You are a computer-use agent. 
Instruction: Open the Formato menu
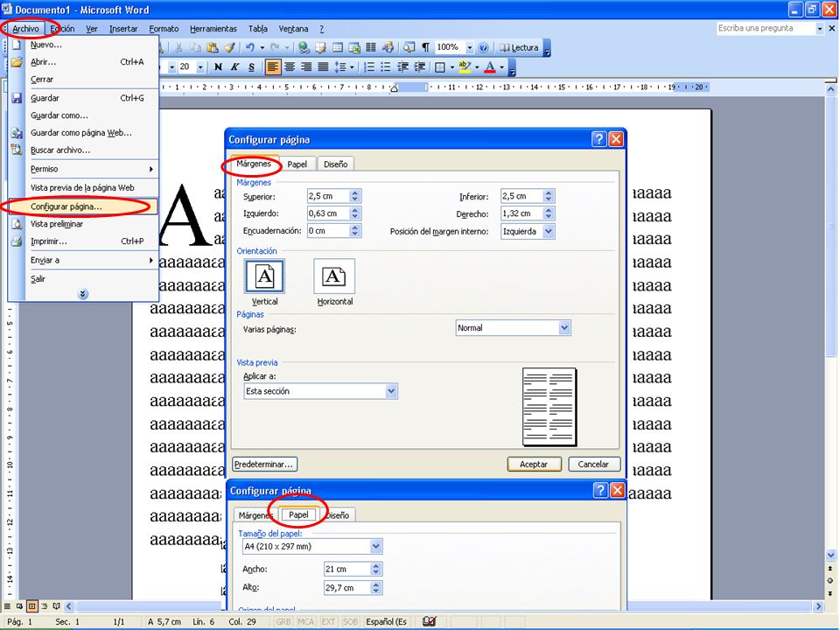[x=164, y=29]
